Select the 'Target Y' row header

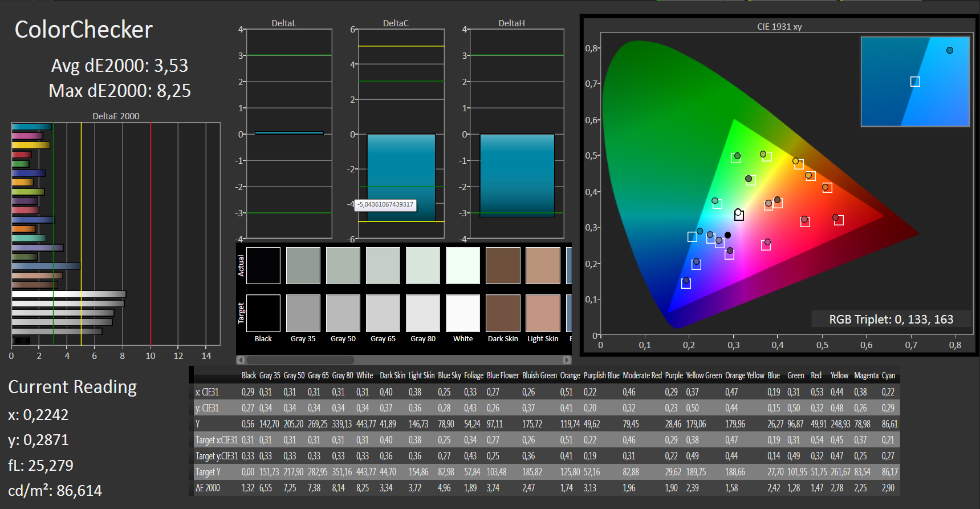coord(208,472)
